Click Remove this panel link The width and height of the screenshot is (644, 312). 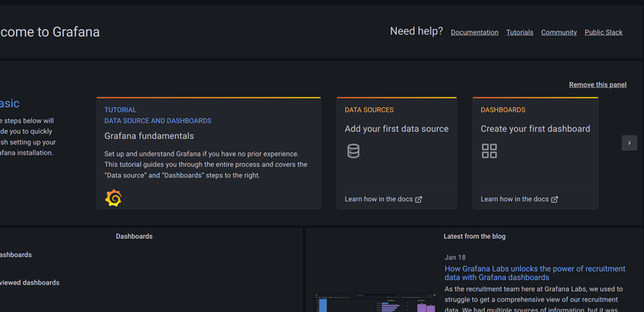coord(597,85)
